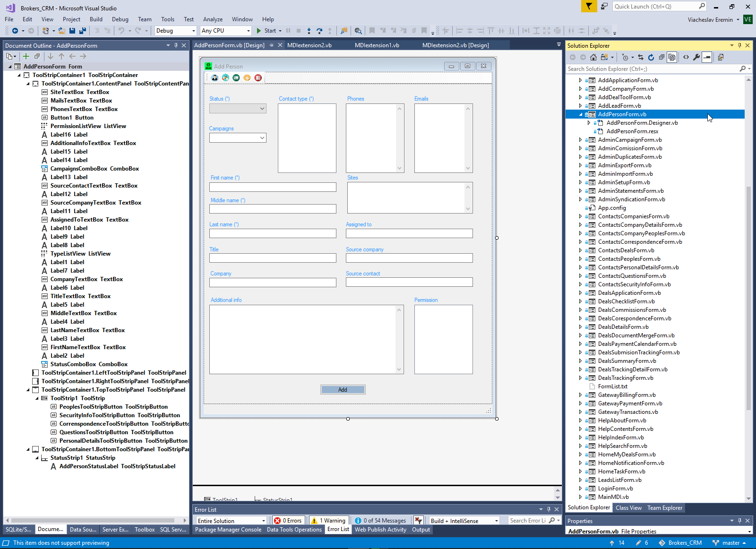Open the Campaigns combo box on the form

(x=238, y=138)
